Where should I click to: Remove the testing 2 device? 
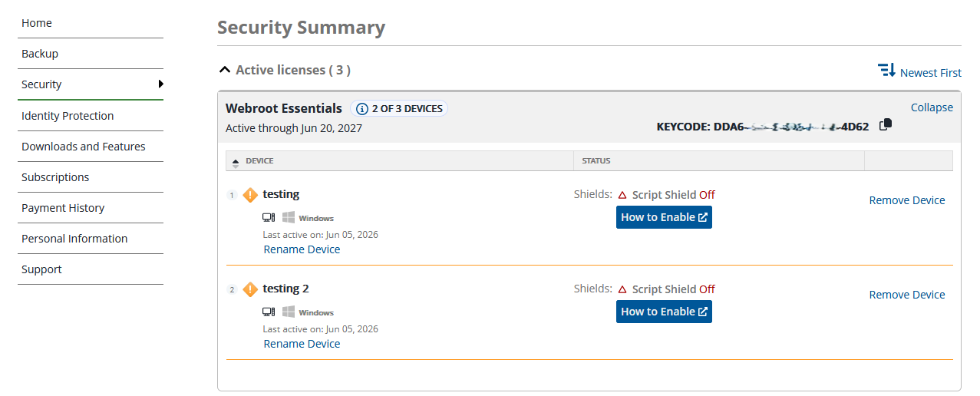907,295
